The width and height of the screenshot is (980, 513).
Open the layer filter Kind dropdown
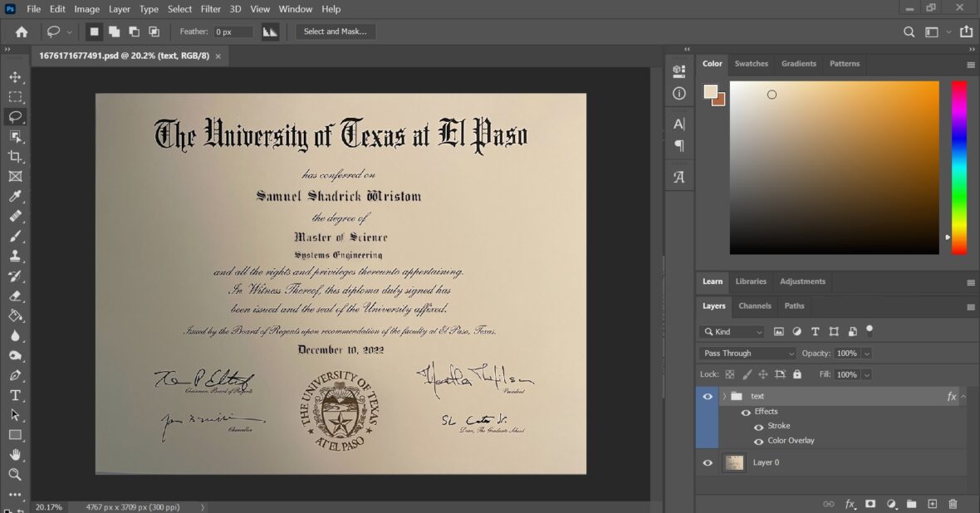pos(732,332)
